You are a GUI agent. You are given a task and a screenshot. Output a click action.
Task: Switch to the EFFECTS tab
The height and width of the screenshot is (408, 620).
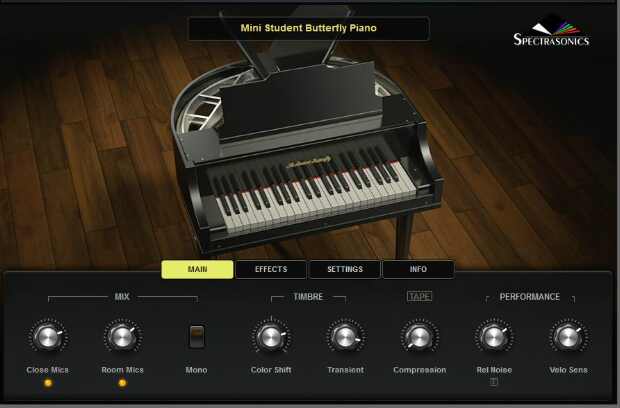271,269
